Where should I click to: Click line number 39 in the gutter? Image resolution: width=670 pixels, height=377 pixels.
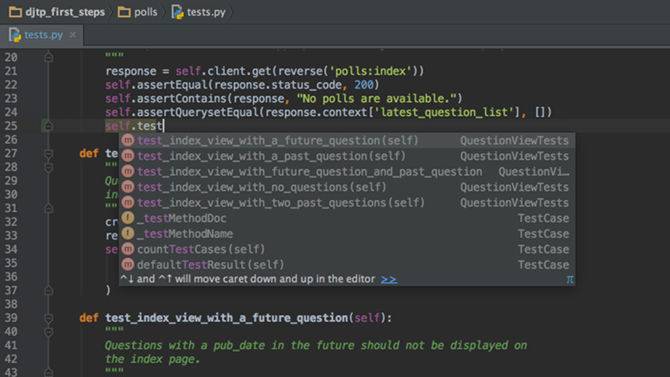[x=11, y=318]
